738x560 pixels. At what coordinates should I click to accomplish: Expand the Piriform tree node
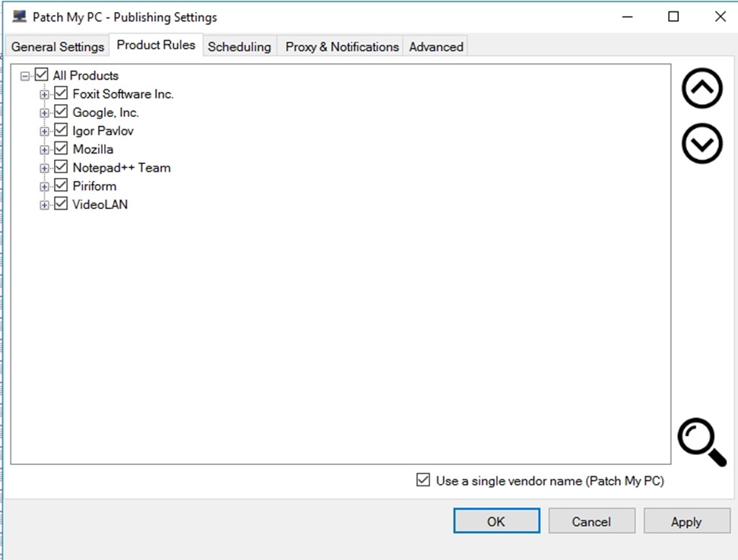point(44,187)
